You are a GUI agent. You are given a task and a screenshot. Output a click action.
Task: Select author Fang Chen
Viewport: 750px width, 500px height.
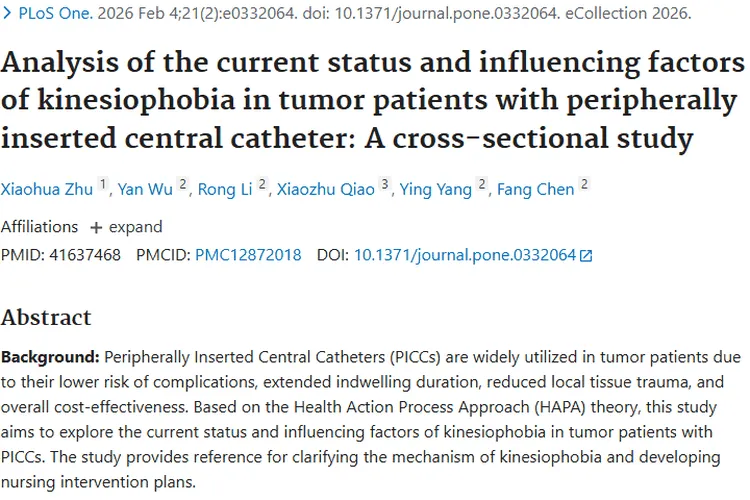(x=535, y=189)
